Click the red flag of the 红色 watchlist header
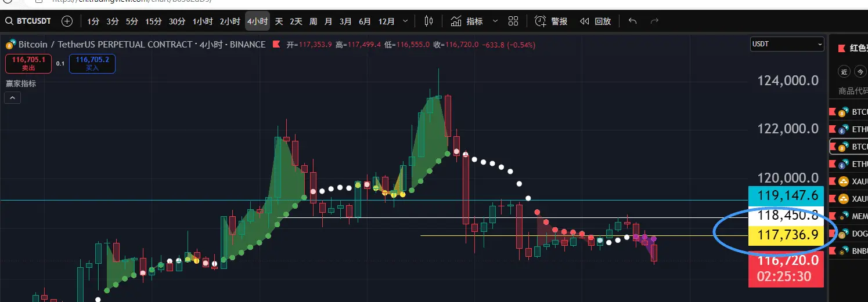This screenshot has height=302, width=868. click(841, 49)
